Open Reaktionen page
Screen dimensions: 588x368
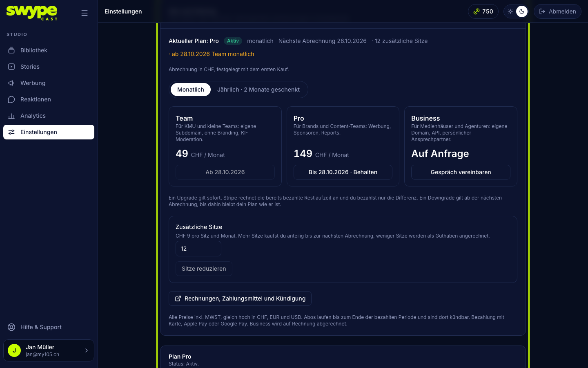(49, 99)
